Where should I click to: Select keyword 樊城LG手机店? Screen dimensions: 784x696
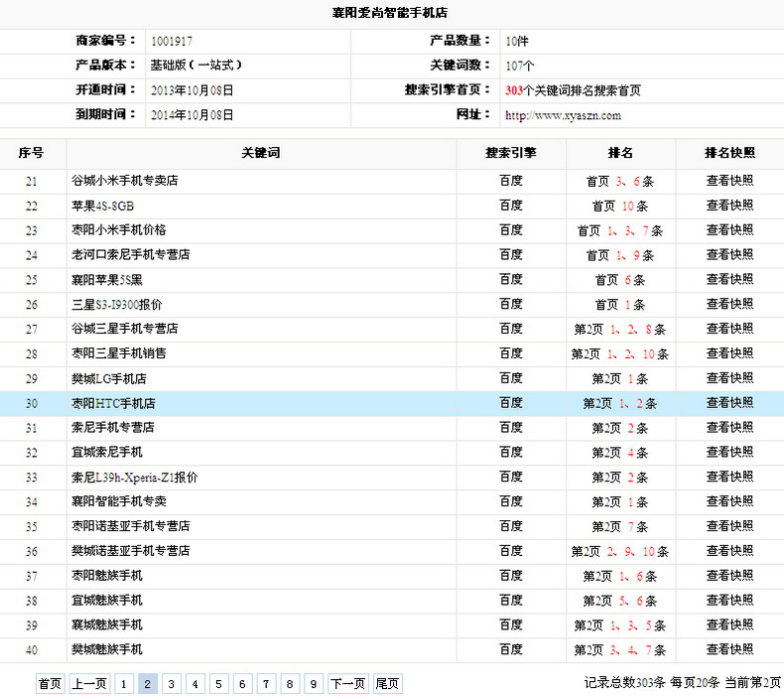pyautogui.click(x=108, y=378)
